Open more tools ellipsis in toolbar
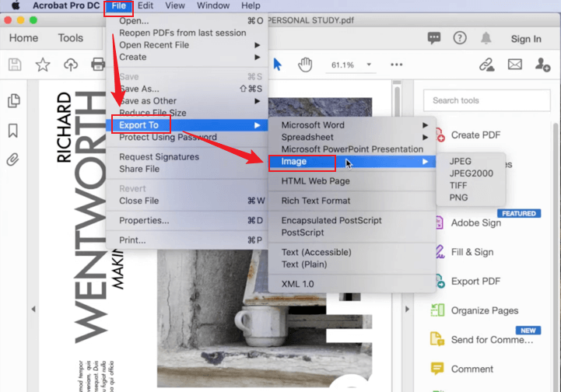561x392 pixels. pyautogui.click(x=396, y=65)
